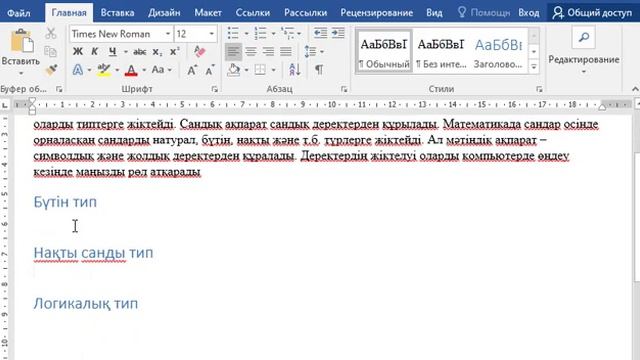Apply the Text Effects letter A icon
This screenshot has width=640, height=360.
(78, 70)
